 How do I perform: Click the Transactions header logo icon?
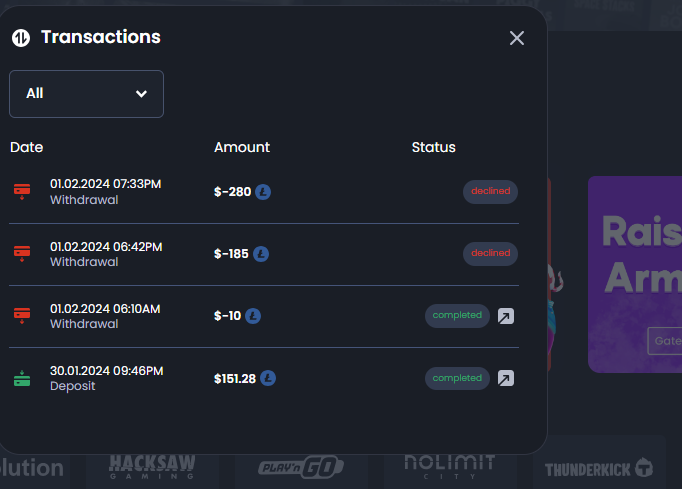[x=21, y=38]
